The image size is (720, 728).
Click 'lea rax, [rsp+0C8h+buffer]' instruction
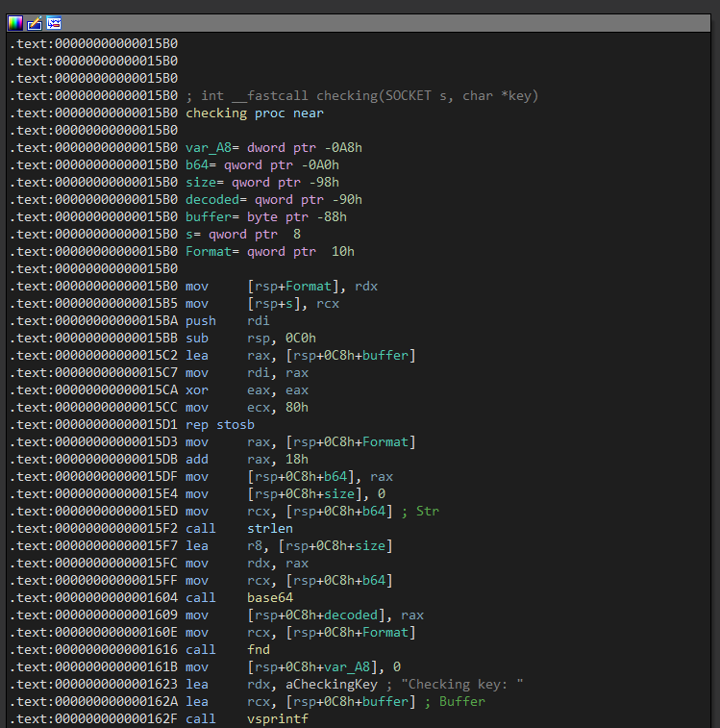pos(301,355)
